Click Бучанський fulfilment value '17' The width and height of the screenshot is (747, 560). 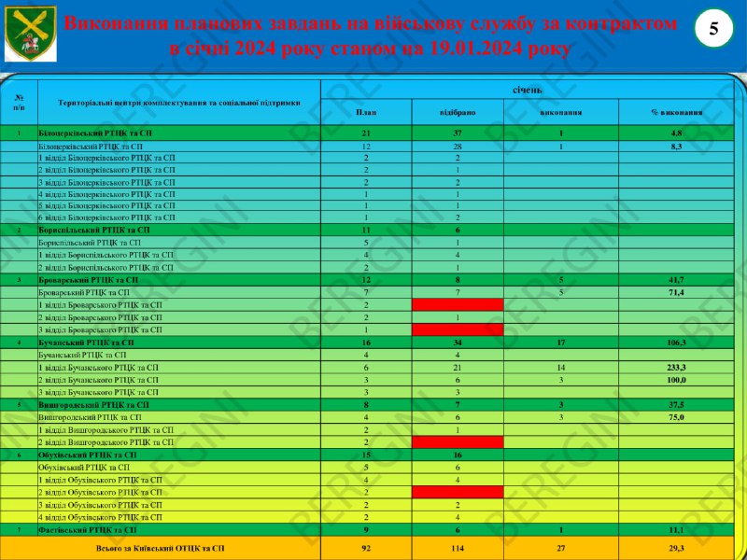point(561,343)
